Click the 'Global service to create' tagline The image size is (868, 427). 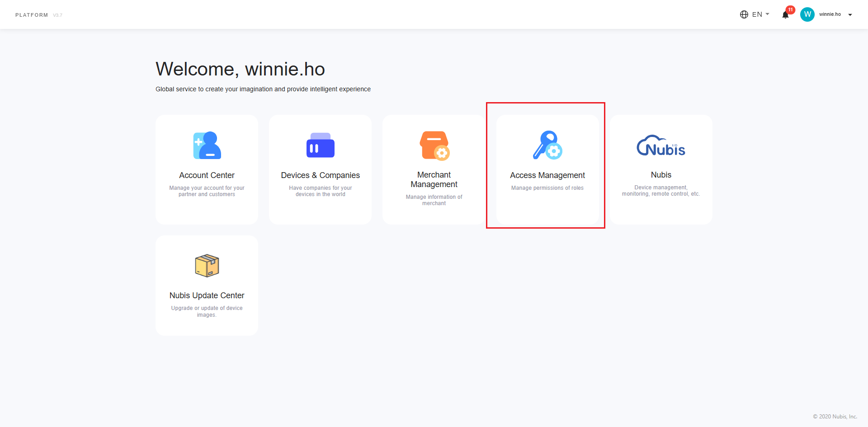point(263,89)
